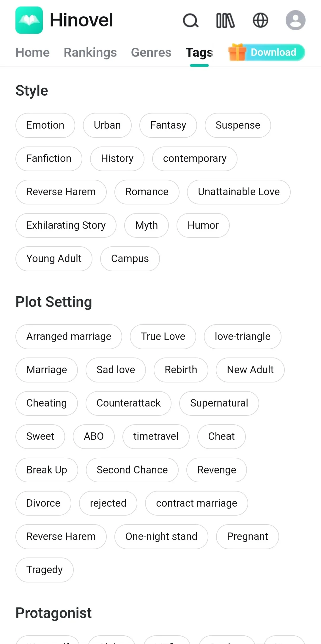This screenshot has width=321, height=644.
Task: Choose the Counterattack plot tag
Action: 128,403
